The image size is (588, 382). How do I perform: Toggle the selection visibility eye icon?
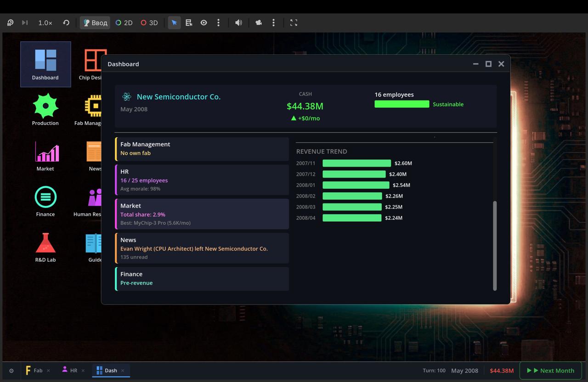[204, 22]
